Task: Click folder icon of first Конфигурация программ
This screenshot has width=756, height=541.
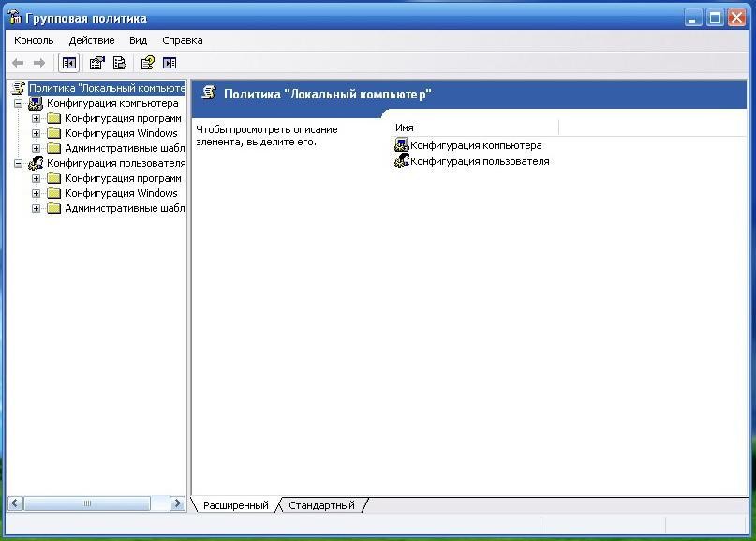Action: [53, 118]
